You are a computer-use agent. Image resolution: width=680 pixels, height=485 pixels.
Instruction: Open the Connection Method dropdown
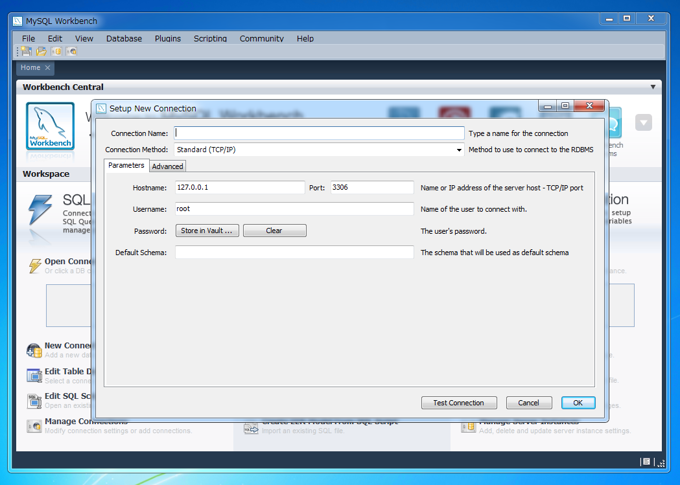click(459, 150)
